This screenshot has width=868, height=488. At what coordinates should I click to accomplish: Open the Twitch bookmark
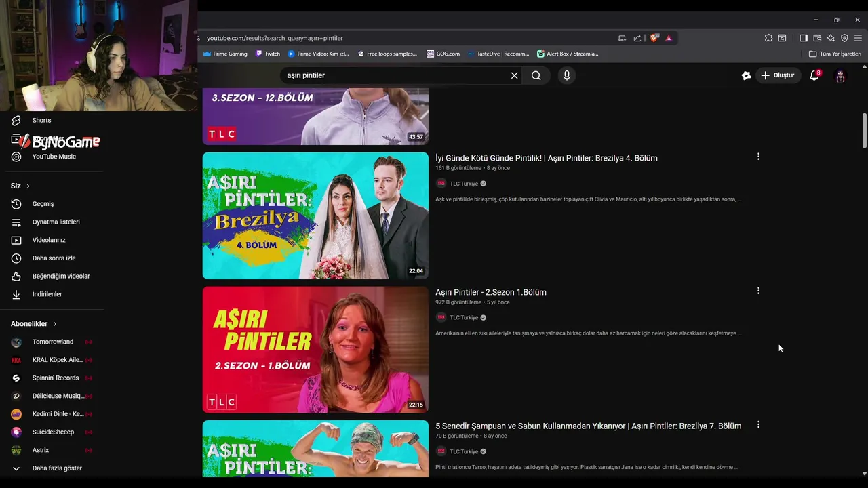[x=268, y=54]
